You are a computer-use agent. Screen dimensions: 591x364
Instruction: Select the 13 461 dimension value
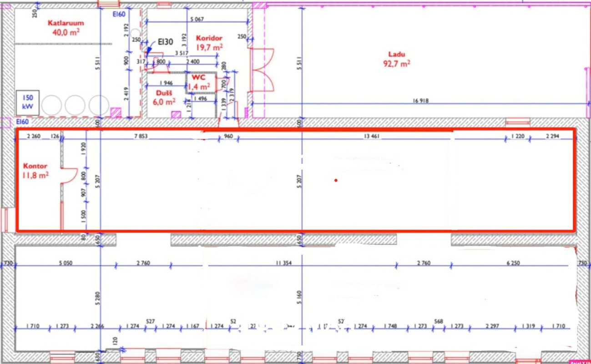pyautogui.click(x=372, y=136)
